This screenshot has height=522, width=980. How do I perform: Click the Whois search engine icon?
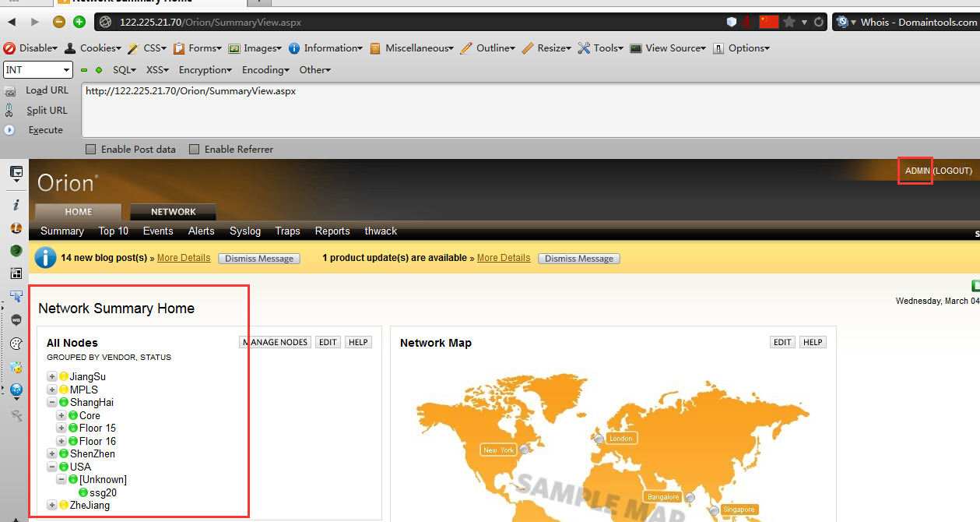point(842,22)
